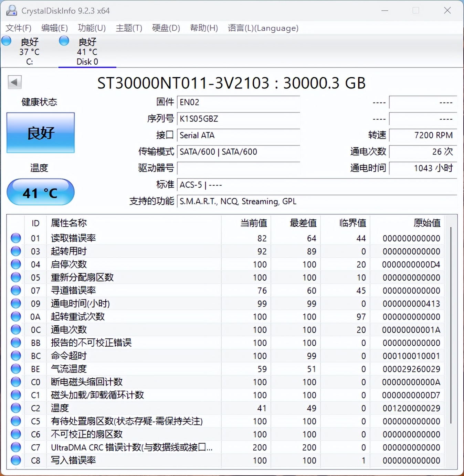The height and width of the screenshot is (476, 464).
Task: Click the CrystalDiskInfo app icon in title bar
Action: click(x=11, y=11)
